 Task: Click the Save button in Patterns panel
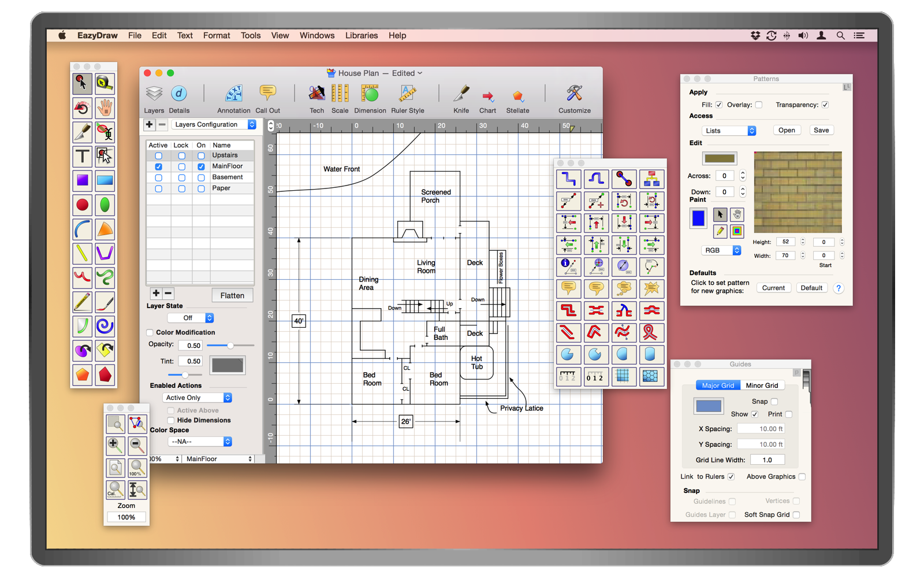click(821, 131)
